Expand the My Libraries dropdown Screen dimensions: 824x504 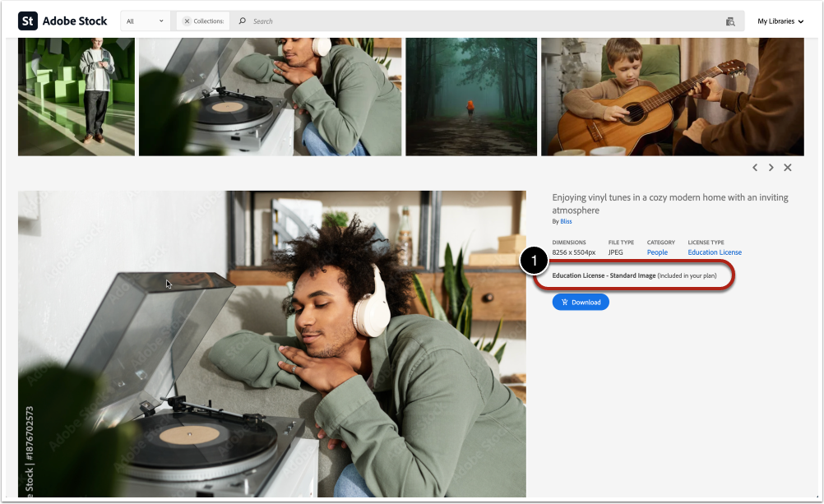pos(779,21)
